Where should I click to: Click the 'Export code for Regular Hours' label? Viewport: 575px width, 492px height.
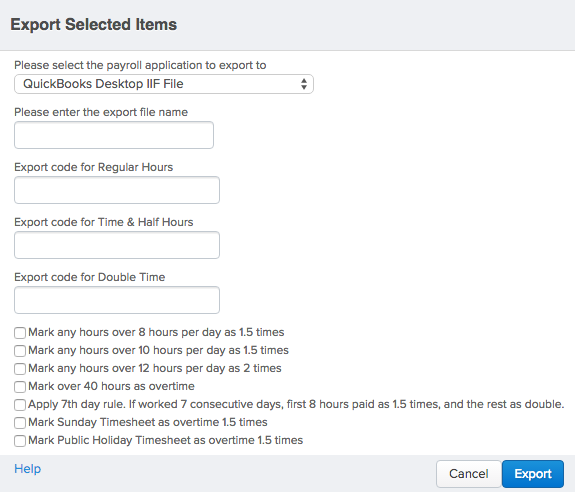[x=94, y=167]
